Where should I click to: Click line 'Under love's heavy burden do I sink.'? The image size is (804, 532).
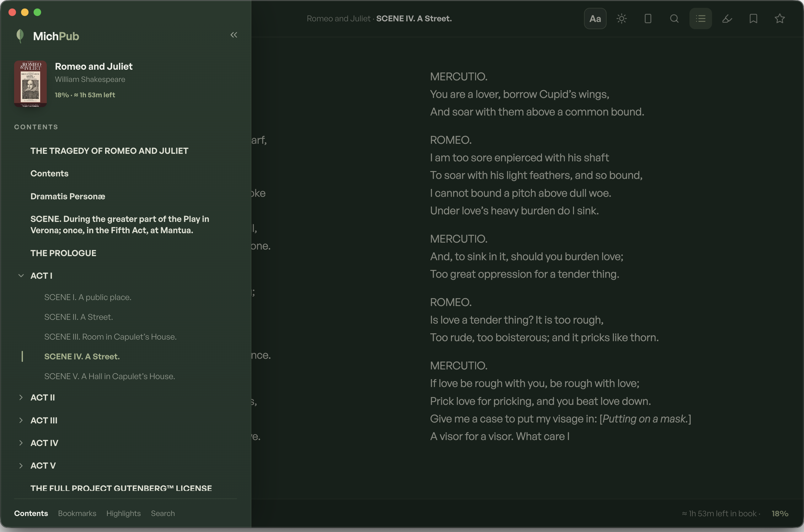[514, 211]
